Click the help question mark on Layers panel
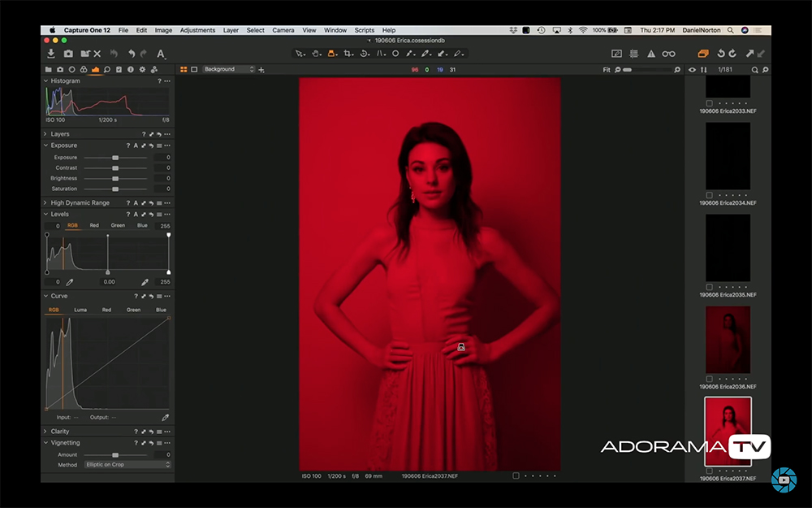812x508 pixels. (x=144, y=134)
